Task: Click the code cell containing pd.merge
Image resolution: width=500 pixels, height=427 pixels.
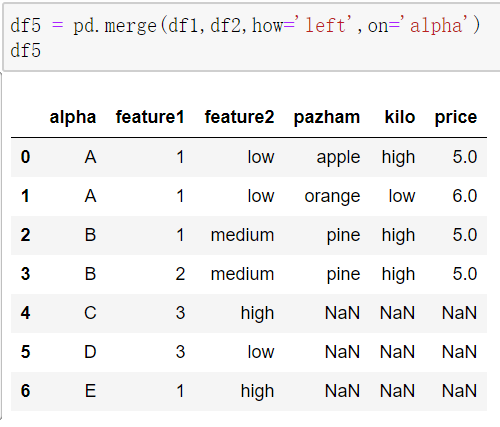Action: 252,37
